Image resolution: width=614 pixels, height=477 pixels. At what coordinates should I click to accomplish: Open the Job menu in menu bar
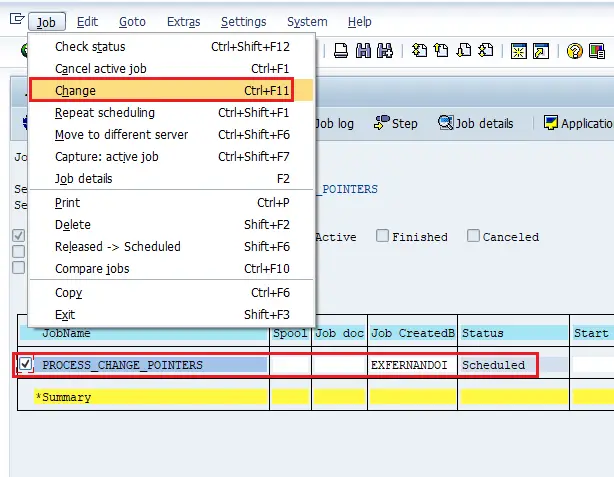[46, 22]
